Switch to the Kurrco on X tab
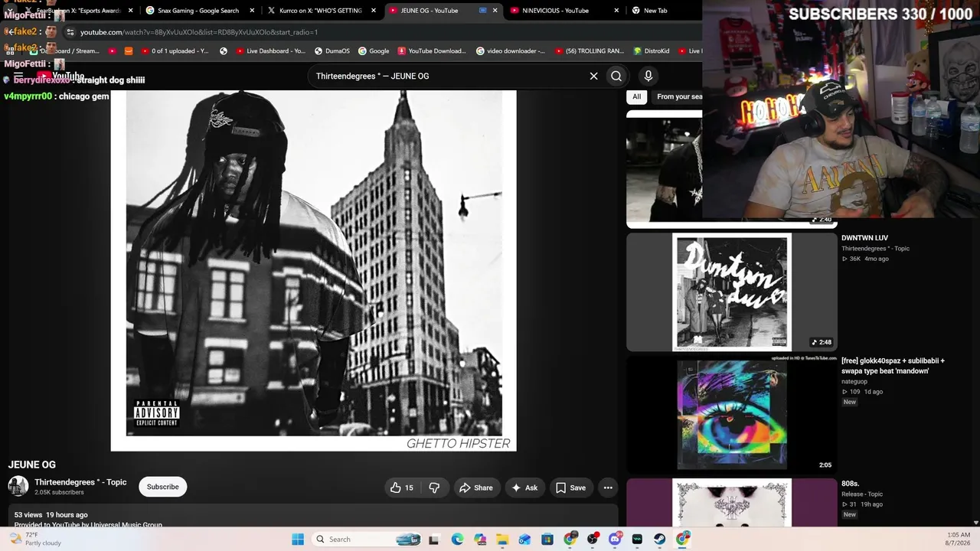Viewport: 980px width, 551px height. click(x=320, y=11)
